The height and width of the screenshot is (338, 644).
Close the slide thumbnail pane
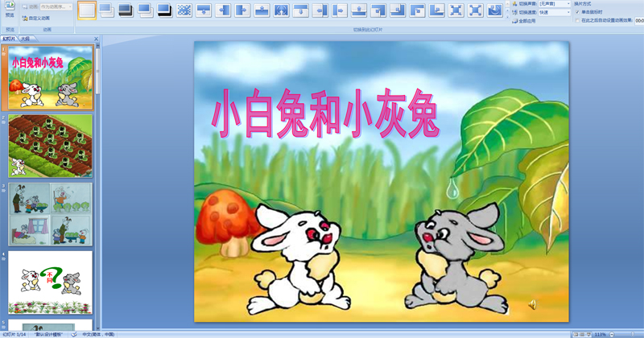pyautogui.click(x=96, y=39)
